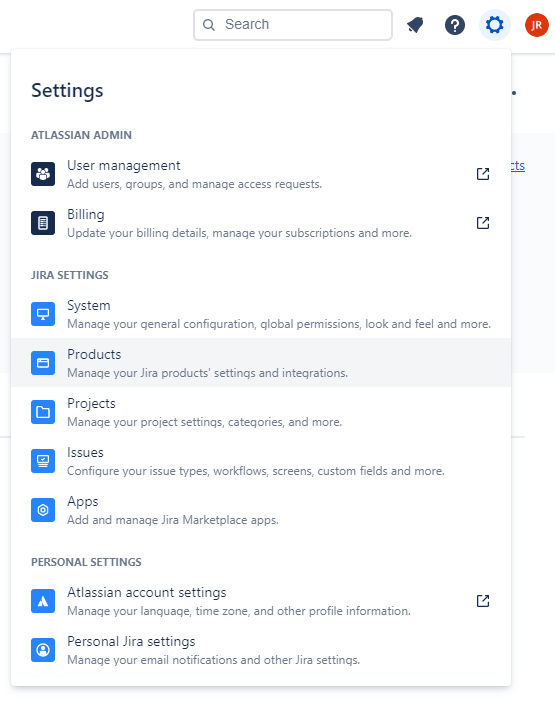Open external link icon beside Billing

pos(483,223)
